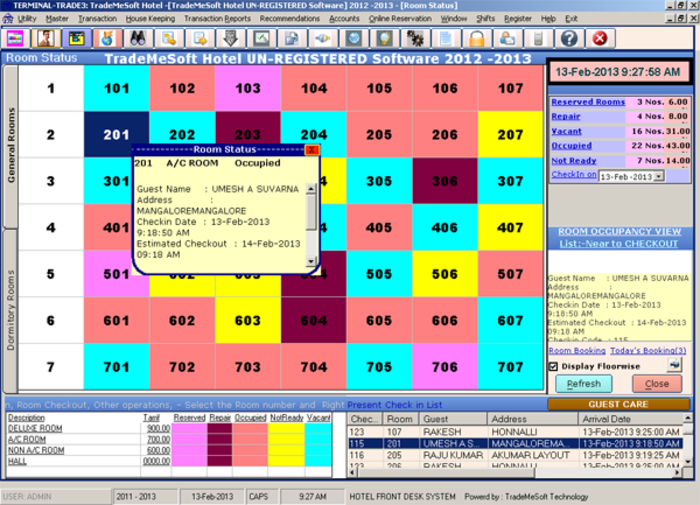Viewport: 700px width, 505px height.
Task: Select room 306 tile
Action: point(445,181)
